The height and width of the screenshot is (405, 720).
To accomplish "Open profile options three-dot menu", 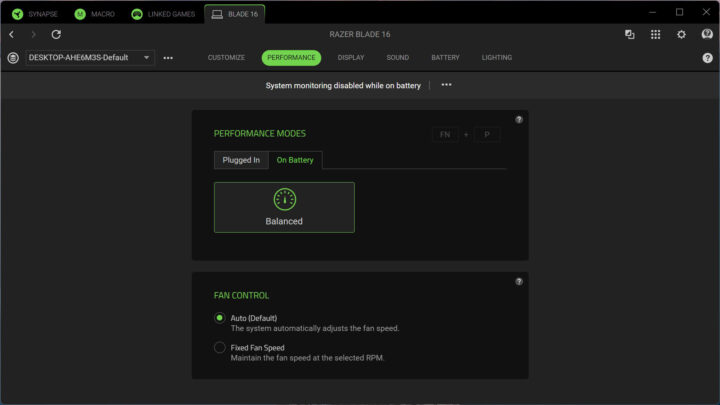I will click(x=168, y=58).
